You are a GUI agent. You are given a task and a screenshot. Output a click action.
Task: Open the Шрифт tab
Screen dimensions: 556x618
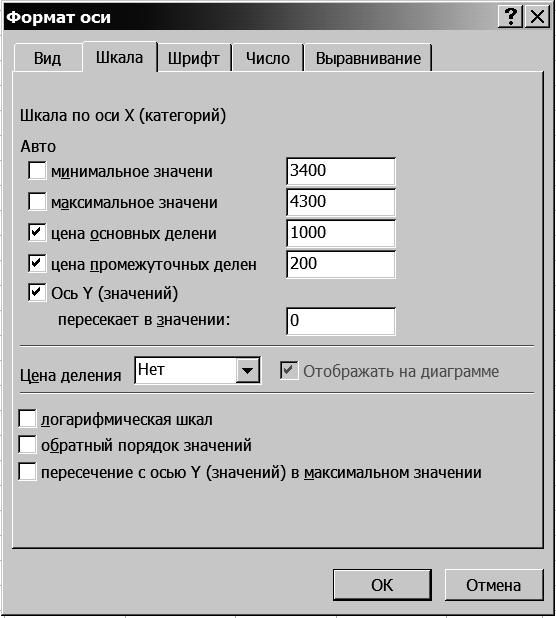click(193, 58)
